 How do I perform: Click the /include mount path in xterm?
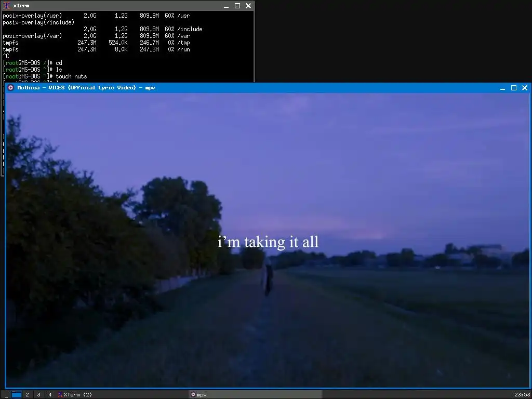pos(190,29)
